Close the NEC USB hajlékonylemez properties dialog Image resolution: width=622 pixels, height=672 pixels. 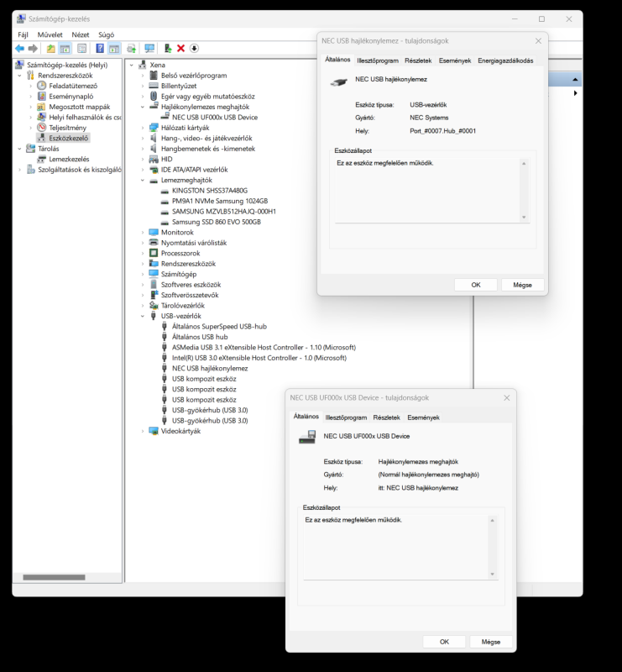coord(538,40)
